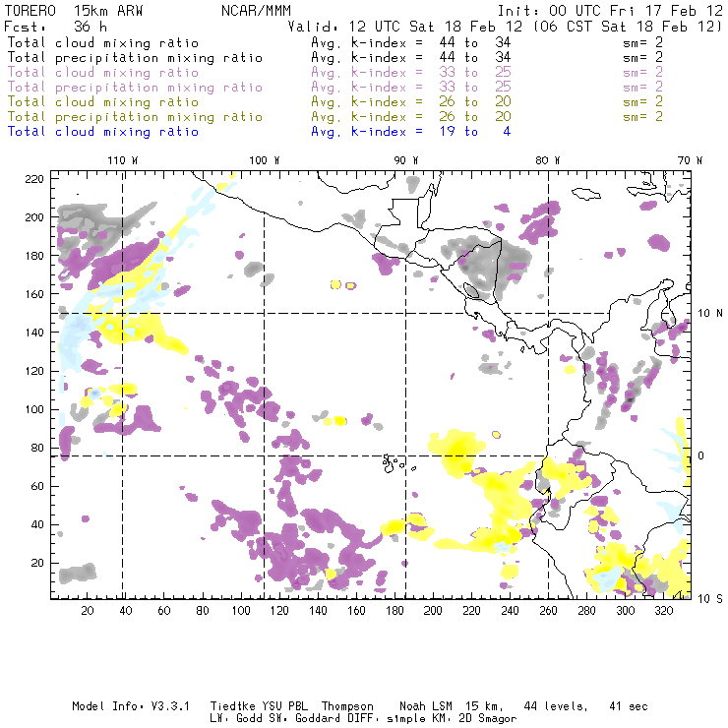The width and height of the screenshot is (728, 728).
Task: Click the "10 S" latitude label
Action: (710, 598)
